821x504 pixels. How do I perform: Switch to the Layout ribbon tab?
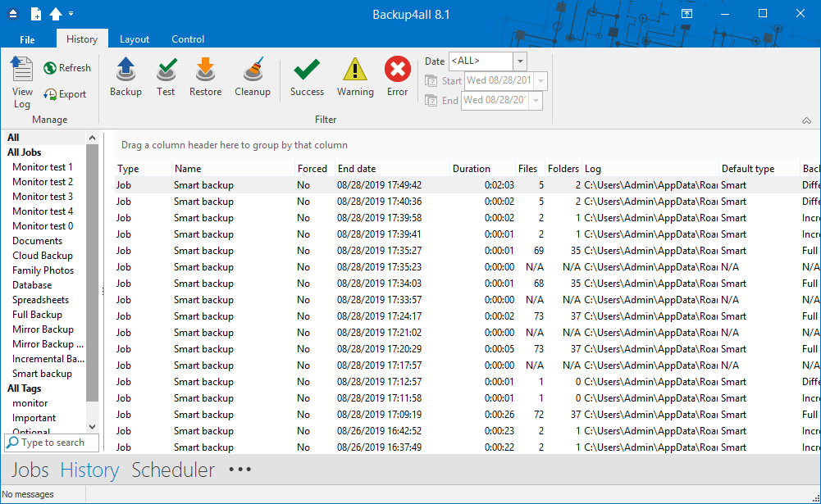[135, 39]
